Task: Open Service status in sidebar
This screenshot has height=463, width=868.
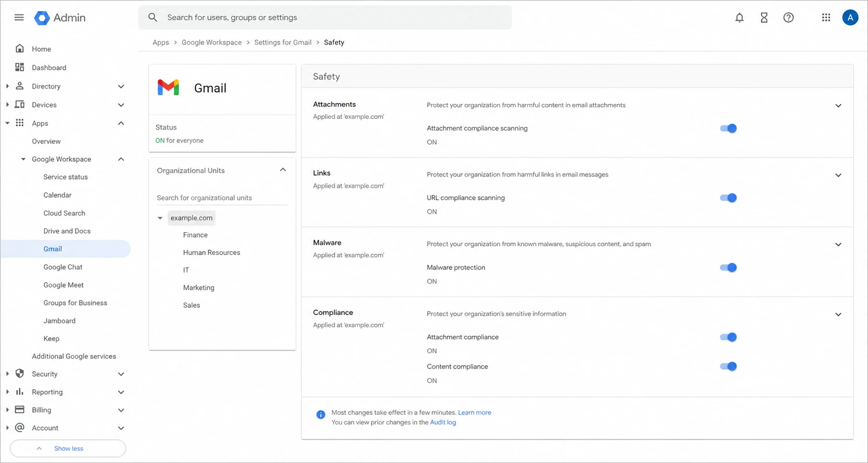Action: tap(66, 177)
